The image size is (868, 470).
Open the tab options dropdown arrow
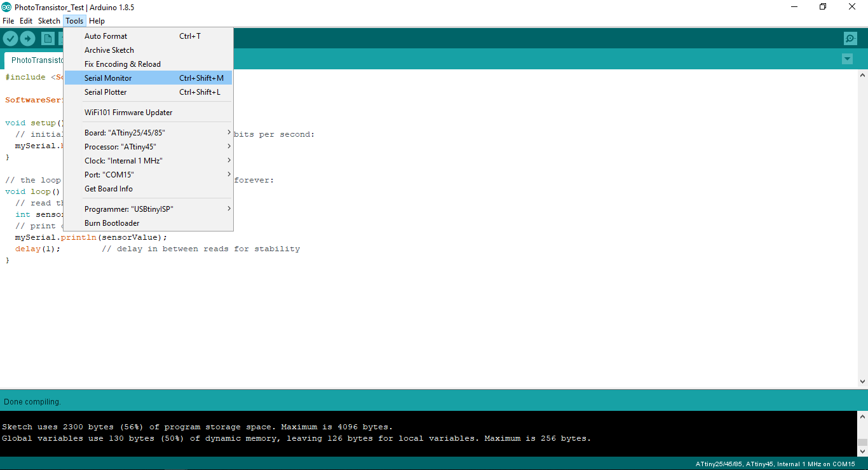click(847, 59)
